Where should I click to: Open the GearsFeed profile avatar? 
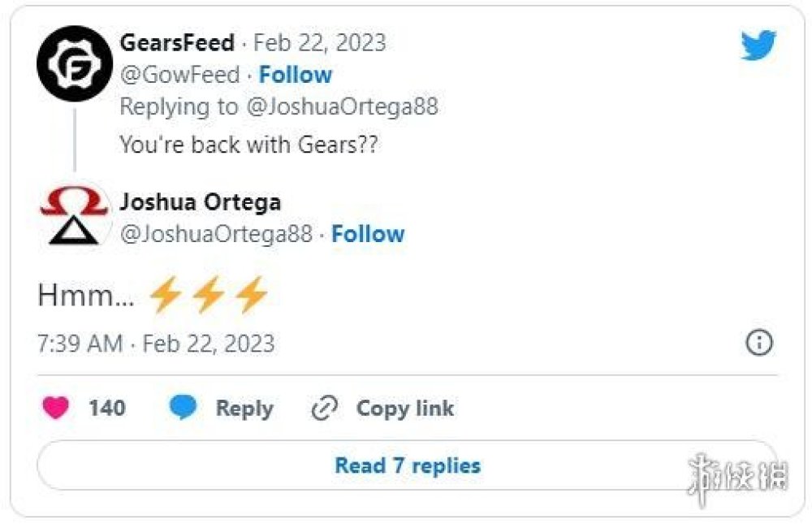point(74,63)
